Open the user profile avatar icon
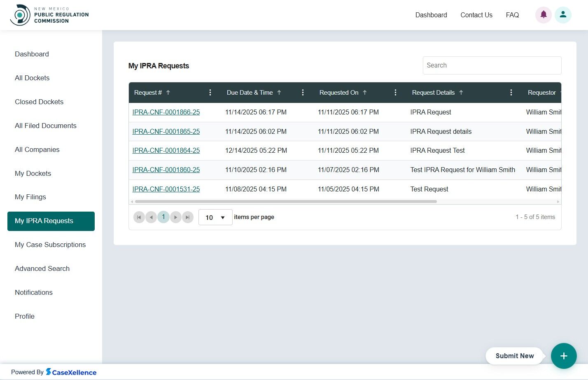 point(563,15)
